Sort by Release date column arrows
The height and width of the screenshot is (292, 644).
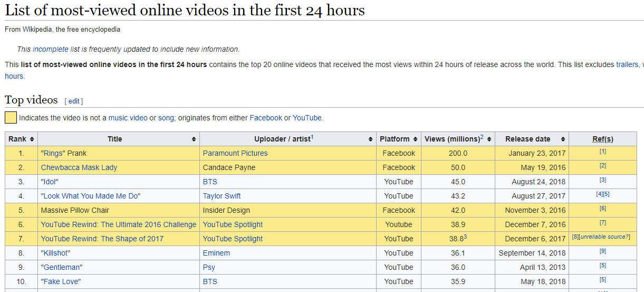(563, 139)
